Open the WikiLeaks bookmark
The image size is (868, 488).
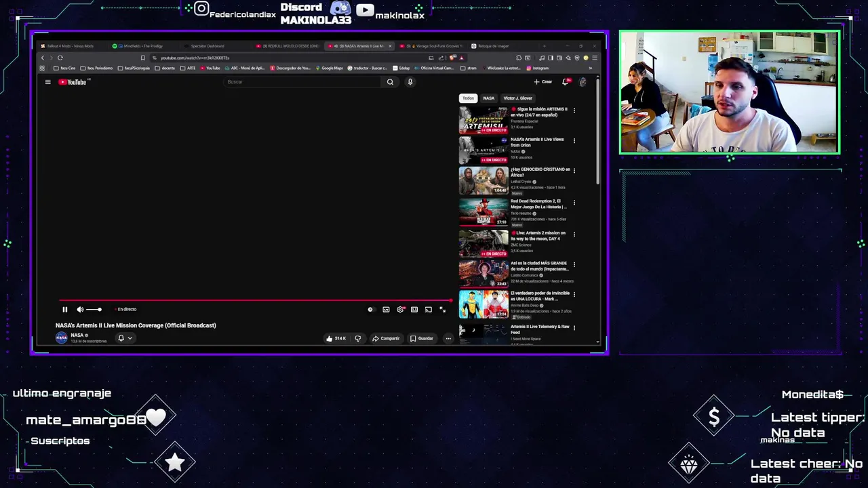(500, 68)
